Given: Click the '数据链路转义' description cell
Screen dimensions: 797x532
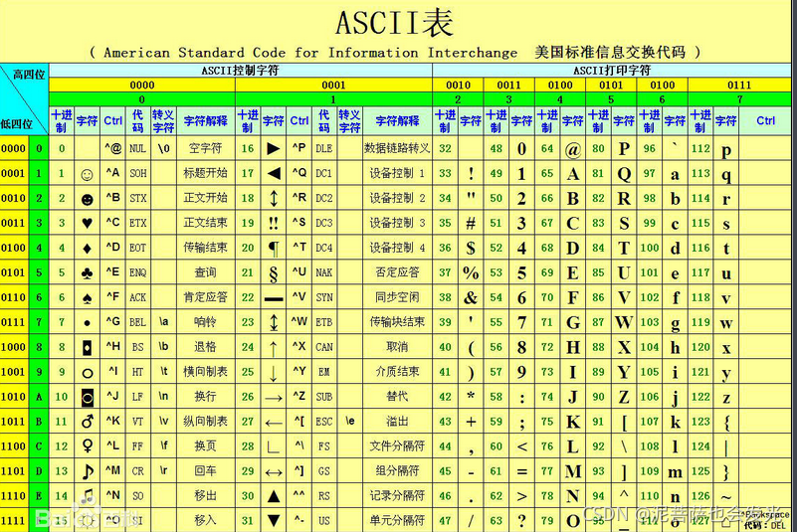Looking at the screenshot, I should (397, 148).
